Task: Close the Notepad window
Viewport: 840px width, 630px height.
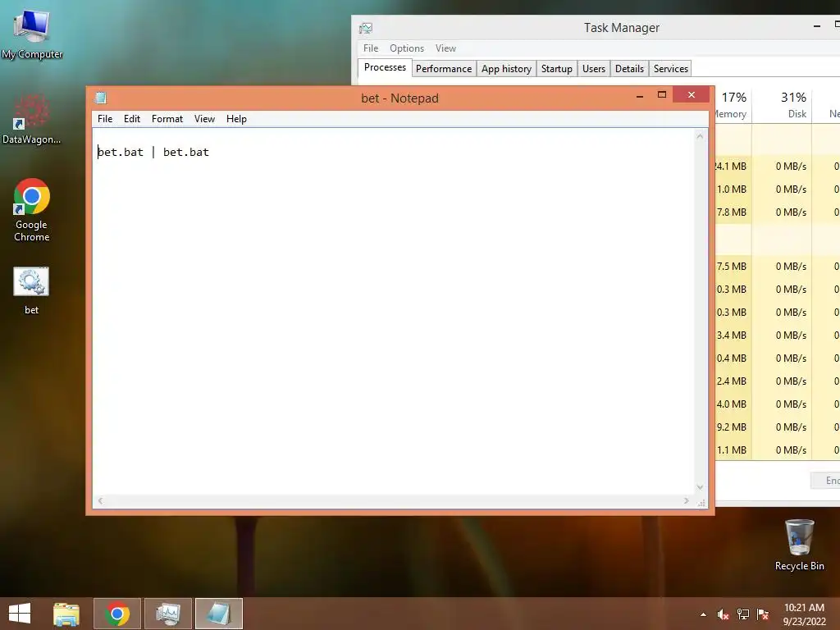Action: tap(692, 95)
